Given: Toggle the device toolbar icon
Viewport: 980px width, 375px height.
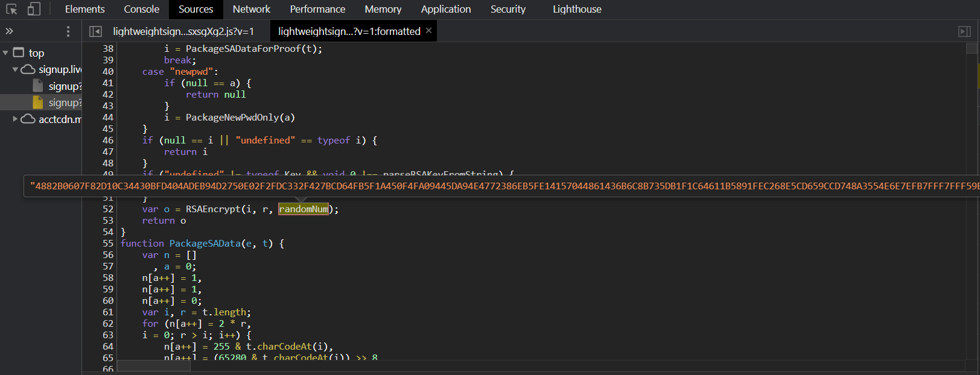Looking at the screenshot, I should (34, 9).
